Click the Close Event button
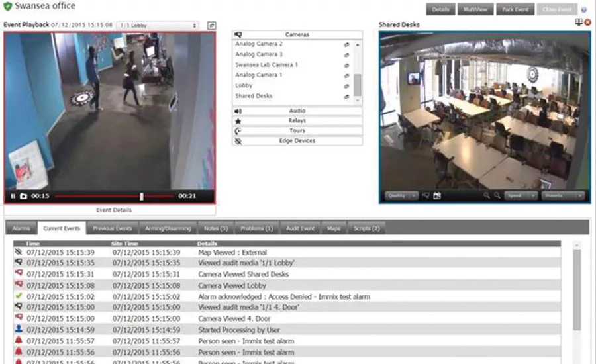 557,9
